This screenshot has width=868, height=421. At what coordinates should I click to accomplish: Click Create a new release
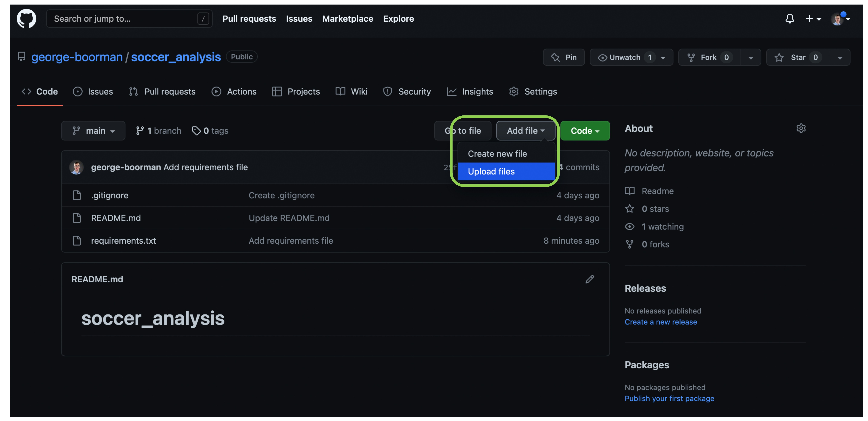click(660, 322)
